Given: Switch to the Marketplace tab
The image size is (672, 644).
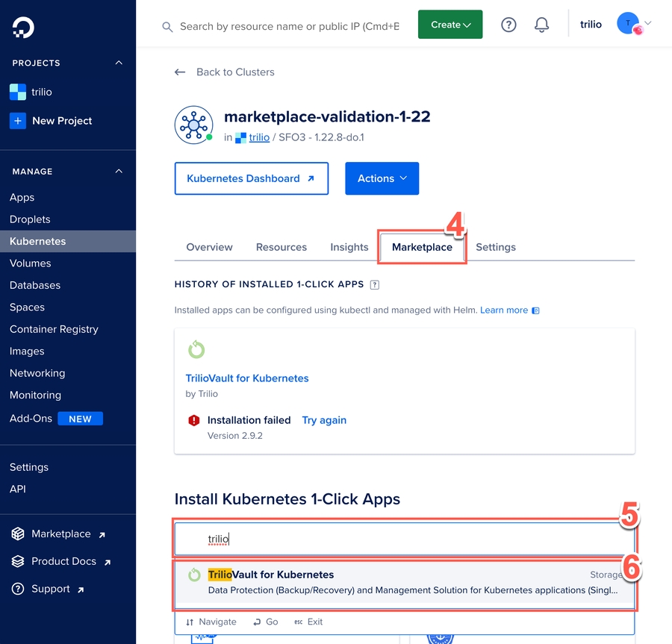Looking at the screenshot, I should 422,247.
